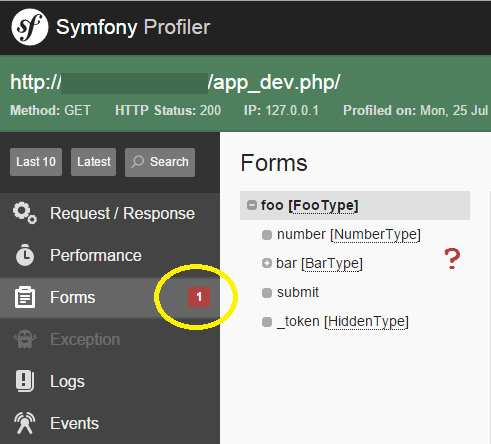The image size is (491, 444).
Task: Open the profiled app_dev.php URL link
Action: click(175, 82)
